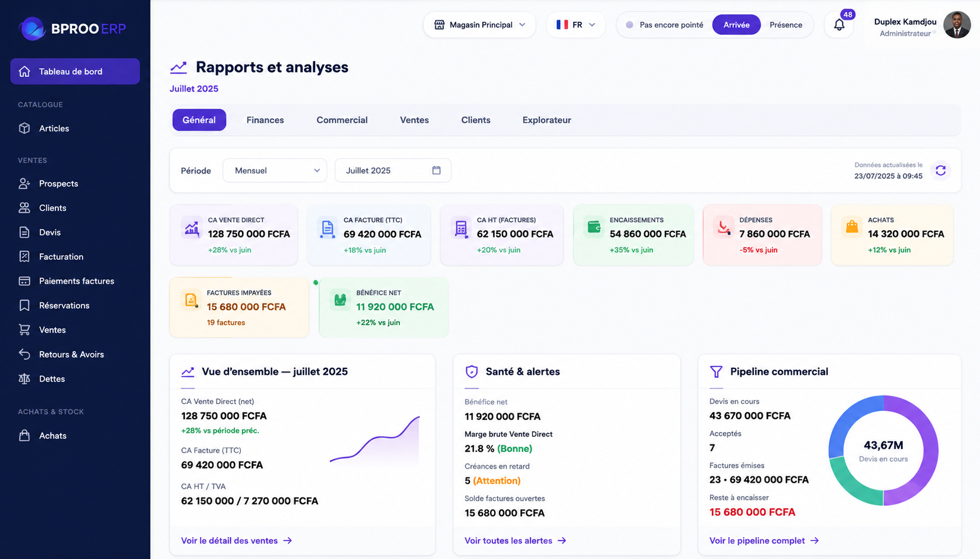The width and height of the screenshot is (980, 559).
Task: Click the 43,67M Devis en cours center label
Action: 883,450
